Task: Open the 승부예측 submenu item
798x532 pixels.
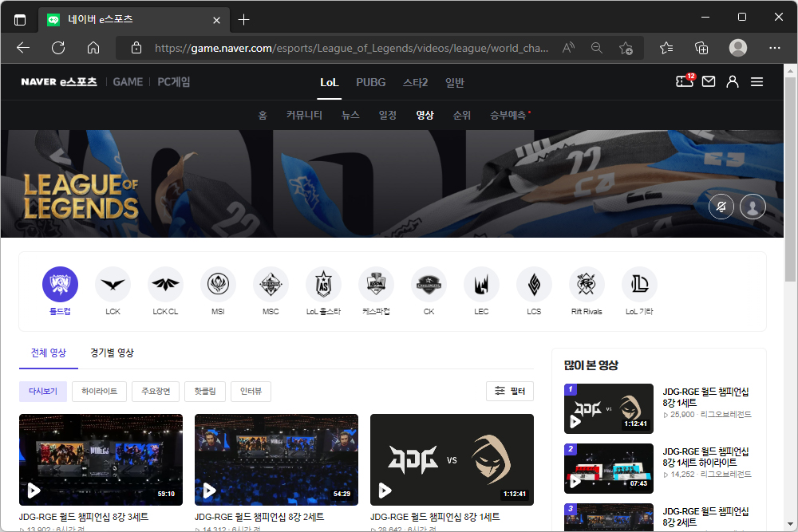Action: tap(508, 115)
